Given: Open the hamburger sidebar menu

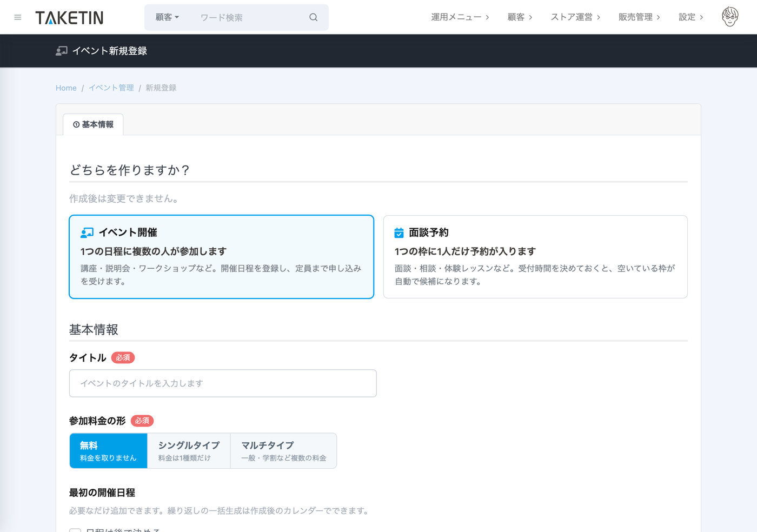Looking at the screenshot, I should point(18,17).
